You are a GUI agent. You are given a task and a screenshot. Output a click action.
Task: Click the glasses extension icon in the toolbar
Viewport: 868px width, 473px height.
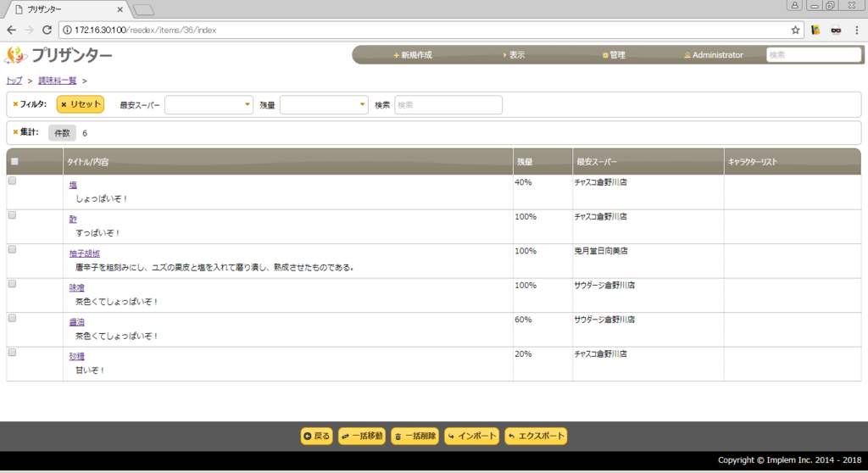(836, 30)
